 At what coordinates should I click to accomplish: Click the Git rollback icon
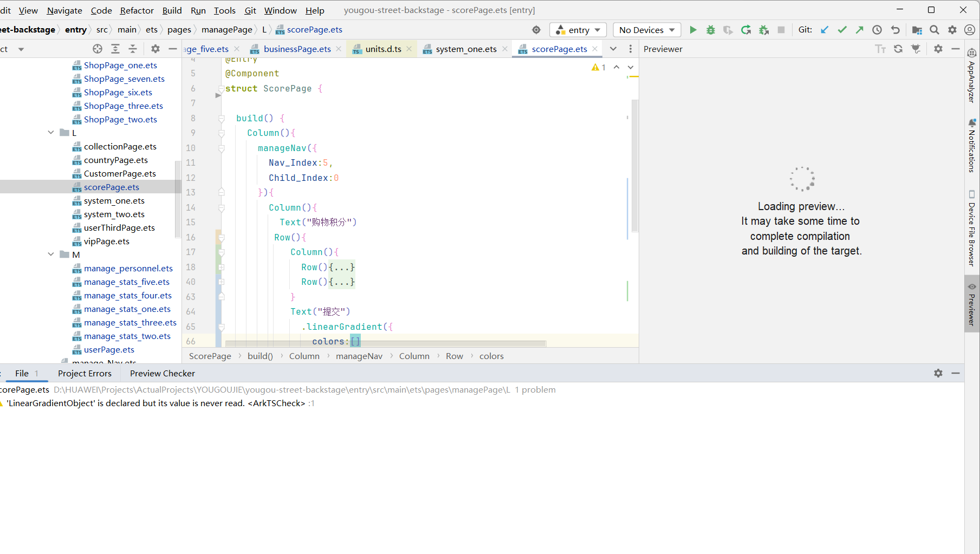click(x=895, y=30)
